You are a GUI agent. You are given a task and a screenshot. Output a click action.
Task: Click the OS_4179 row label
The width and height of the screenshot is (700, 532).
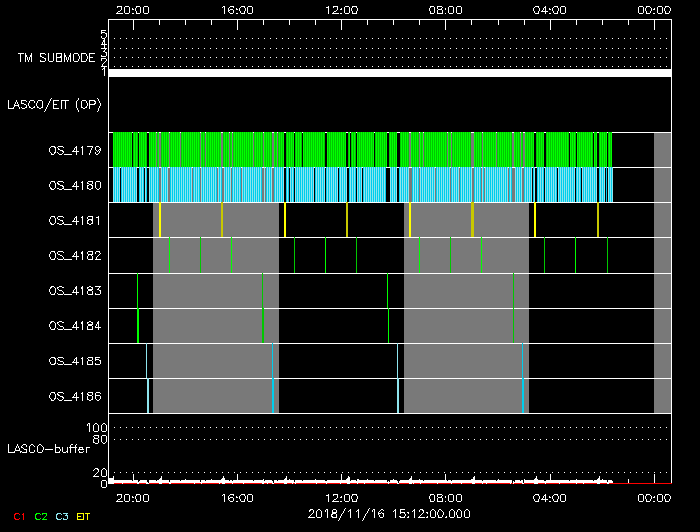(x=75, y=151)
